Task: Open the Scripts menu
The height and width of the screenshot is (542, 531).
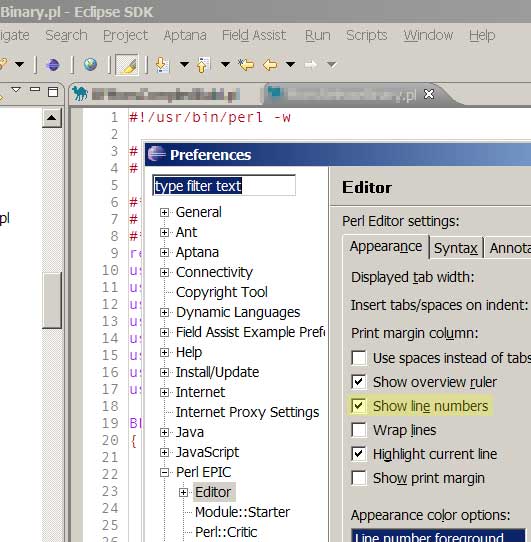Action: click(x=366, y=35)
